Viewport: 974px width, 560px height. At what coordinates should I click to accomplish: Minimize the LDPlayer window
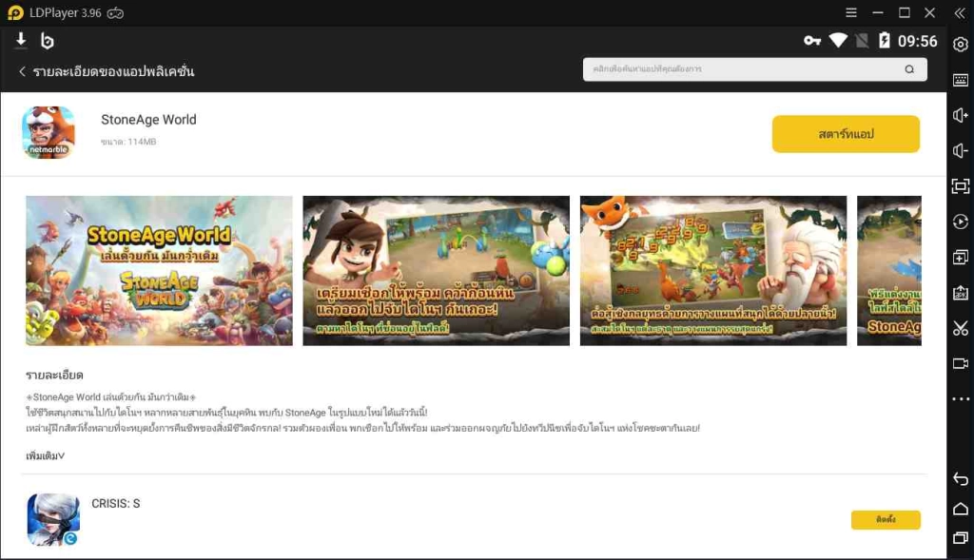pos(878,12)
